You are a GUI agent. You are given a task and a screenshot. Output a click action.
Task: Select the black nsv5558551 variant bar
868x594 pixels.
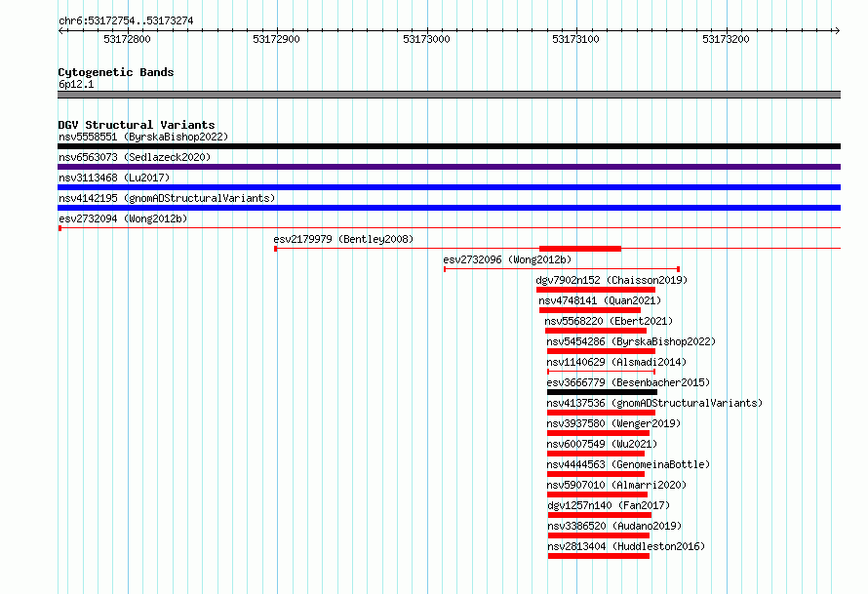449,146
